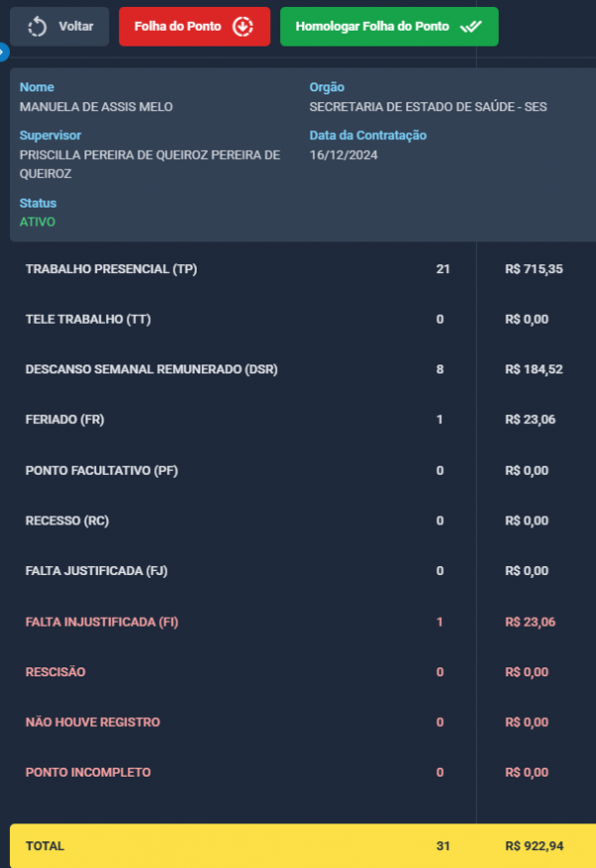Expand the blue sidebar arrow at left edge
Image resolution: width=596 pixels, height=868 pixels.
tap(3, 51)
